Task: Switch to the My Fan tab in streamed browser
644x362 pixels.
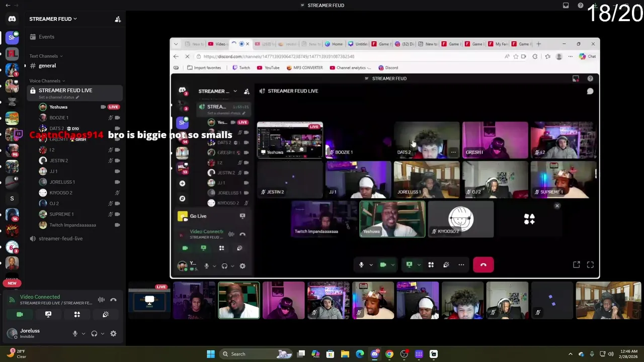Action: pyautogui.click(x=498, y=44)
